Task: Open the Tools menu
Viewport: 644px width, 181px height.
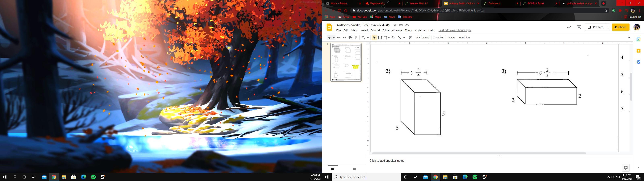Action: [408, 30]
